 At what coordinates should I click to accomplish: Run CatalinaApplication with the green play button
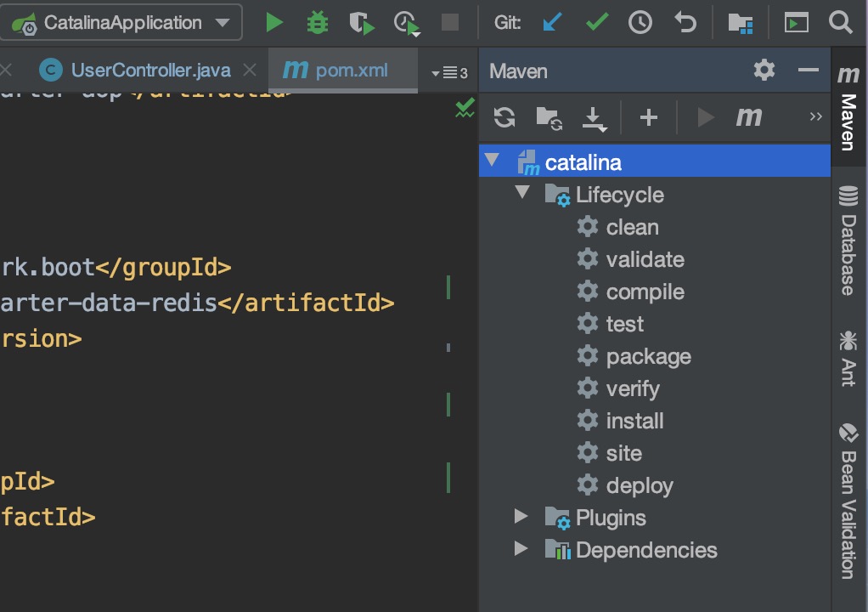[274, 23]
